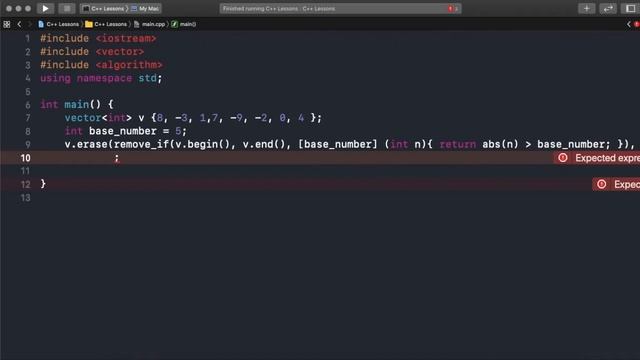The height and width of the screenshot is (360, 640).
Task: Click 'return' keyword in line 9
Action: click(x=458, y=144)
